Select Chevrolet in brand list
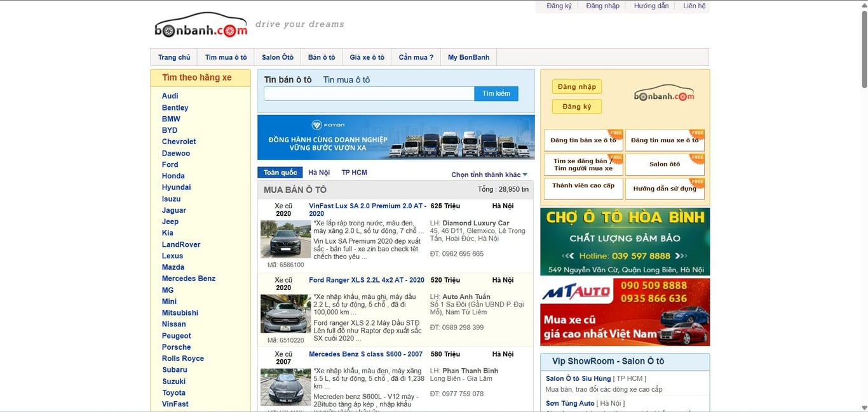The height and width of the screenshot is (412, 868). 179,142
